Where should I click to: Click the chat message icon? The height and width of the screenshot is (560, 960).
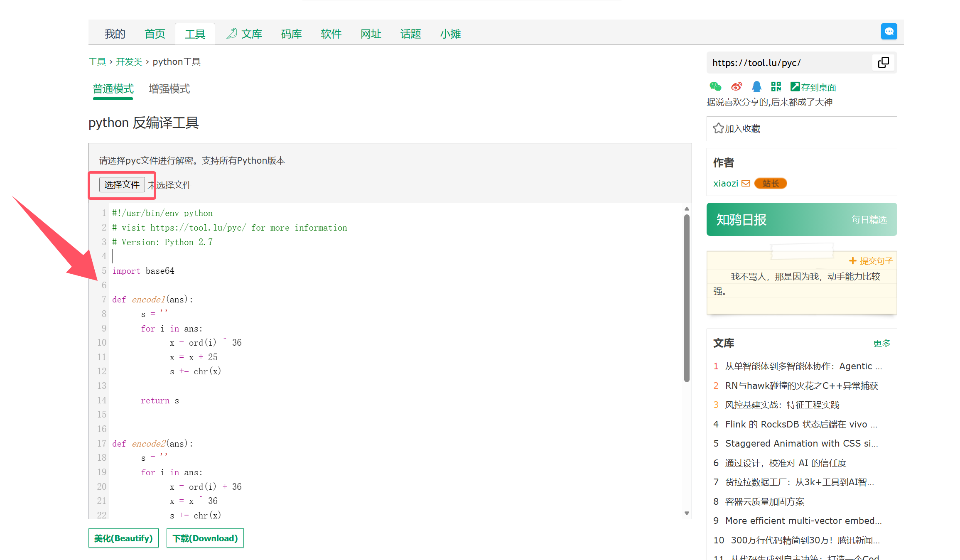889,32
